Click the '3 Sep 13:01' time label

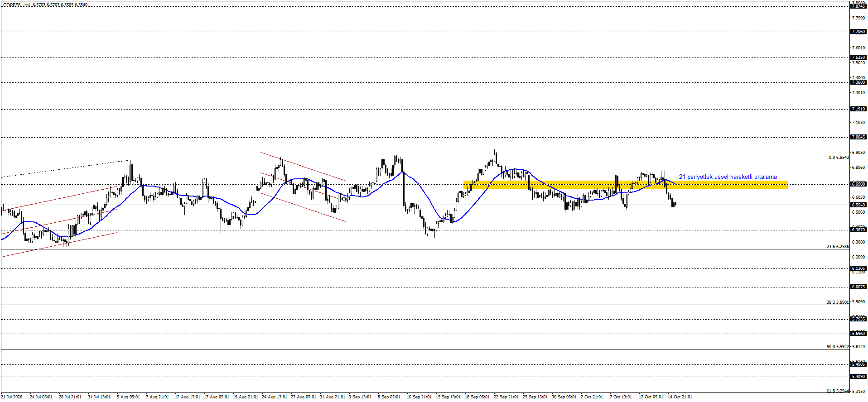(x=360, y=397)
